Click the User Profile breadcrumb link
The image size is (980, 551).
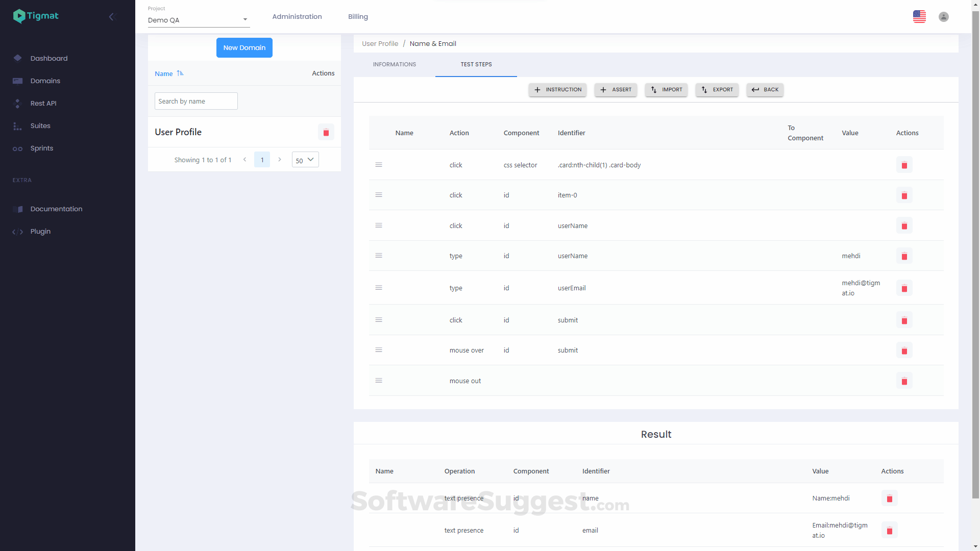click(380, 44)
